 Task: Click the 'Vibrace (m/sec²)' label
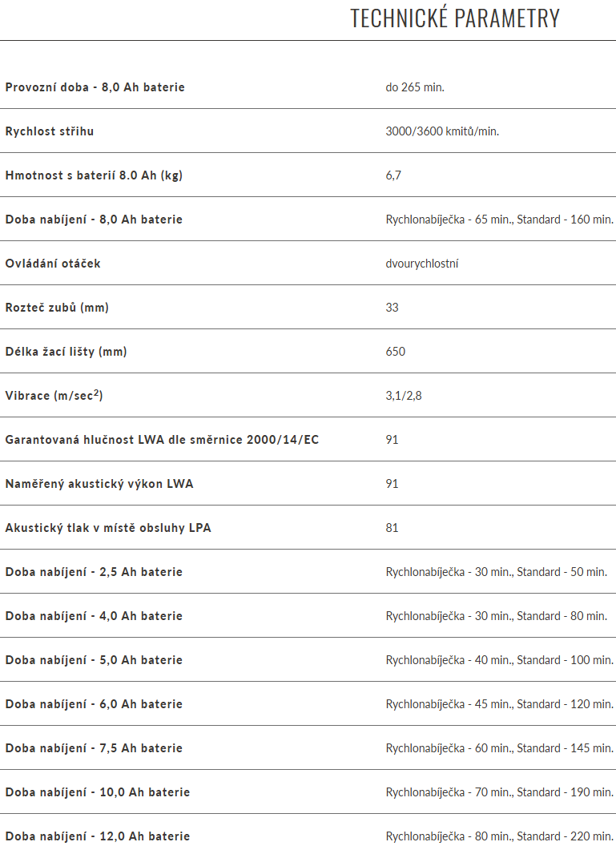(x=54, y=395)
